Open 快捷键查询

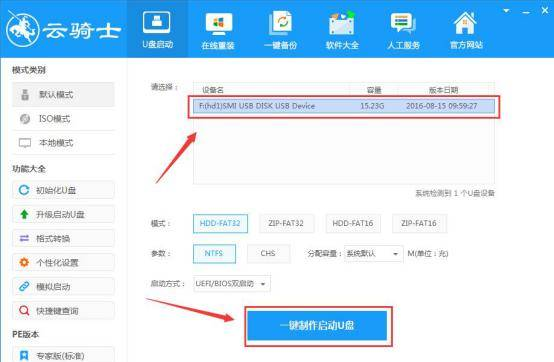pyautogui.click(x=64, y=310)
